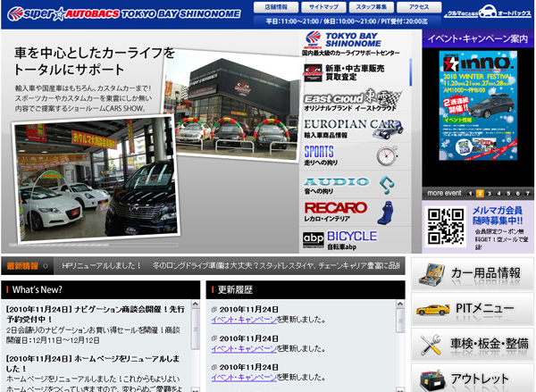This screenshot has width=536, height=392.
Task: Open the inno Winter Festival event banner
Action: coord(478,105)
